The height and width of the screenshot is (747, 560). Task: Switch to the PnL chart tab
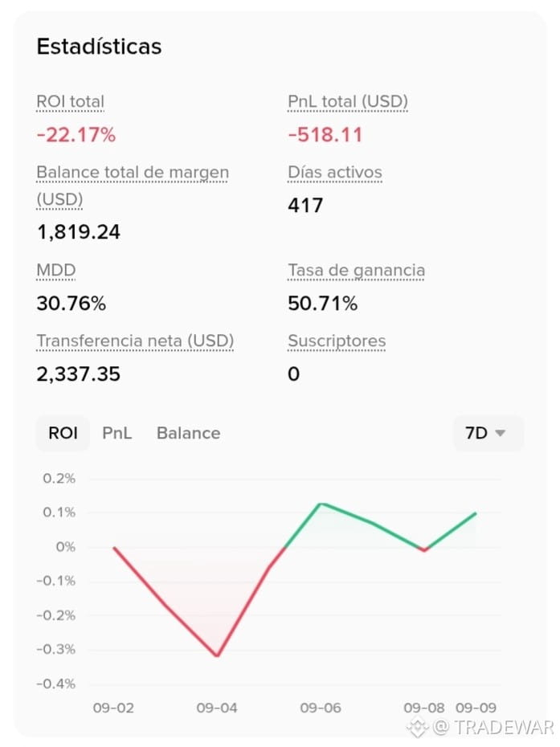[x=116, y=433]
